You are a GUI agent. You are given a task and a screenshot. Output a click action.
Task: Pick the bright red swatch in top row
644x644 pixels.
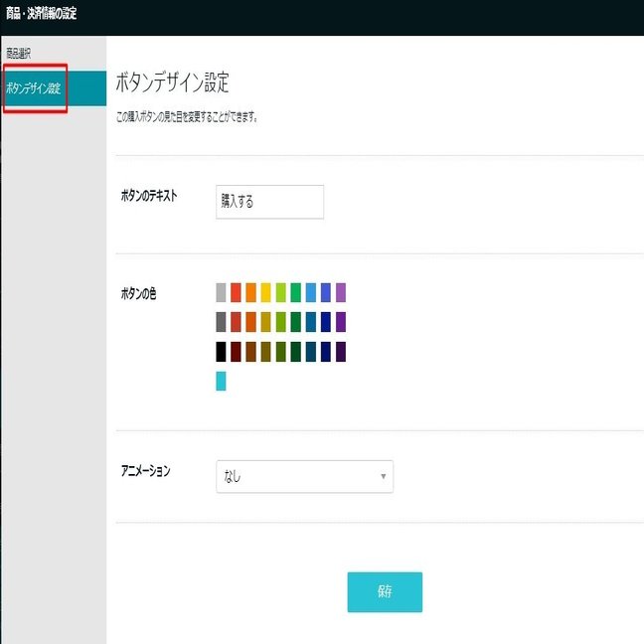click(x=236, y=292)
